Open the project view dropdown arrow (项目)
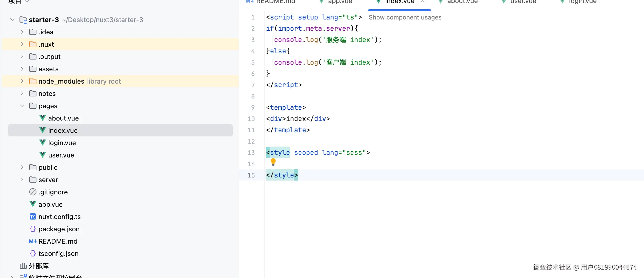The image size is (644, 278). pyautogui.click(x=27, y=2)
